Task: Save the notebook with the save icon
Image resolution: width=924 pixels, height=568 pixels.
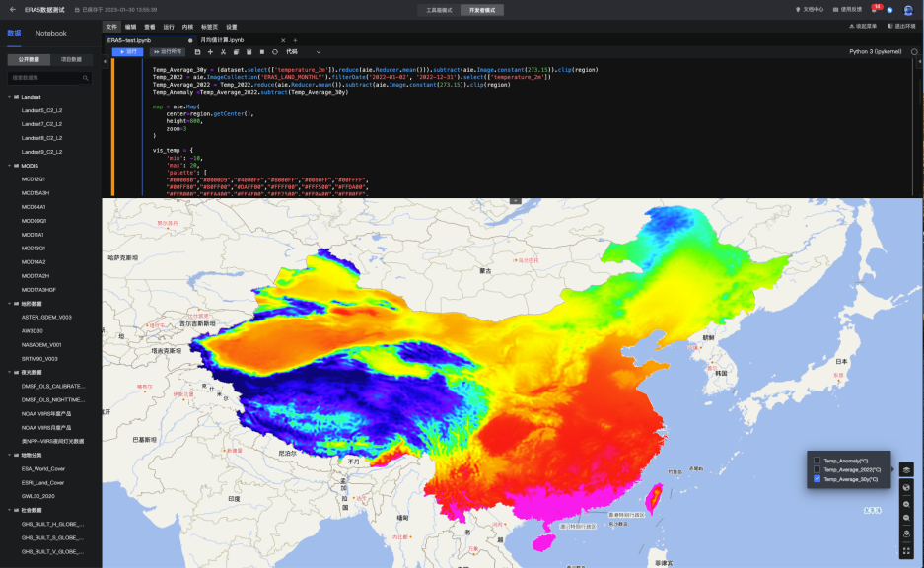Action: point(198,51)
